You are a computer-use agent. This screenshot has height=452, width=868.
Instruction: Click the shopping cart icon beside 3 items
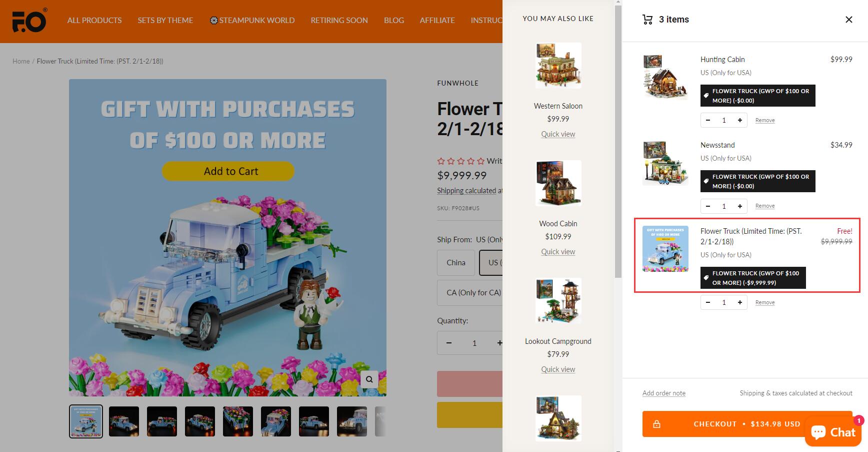(647, 20)
